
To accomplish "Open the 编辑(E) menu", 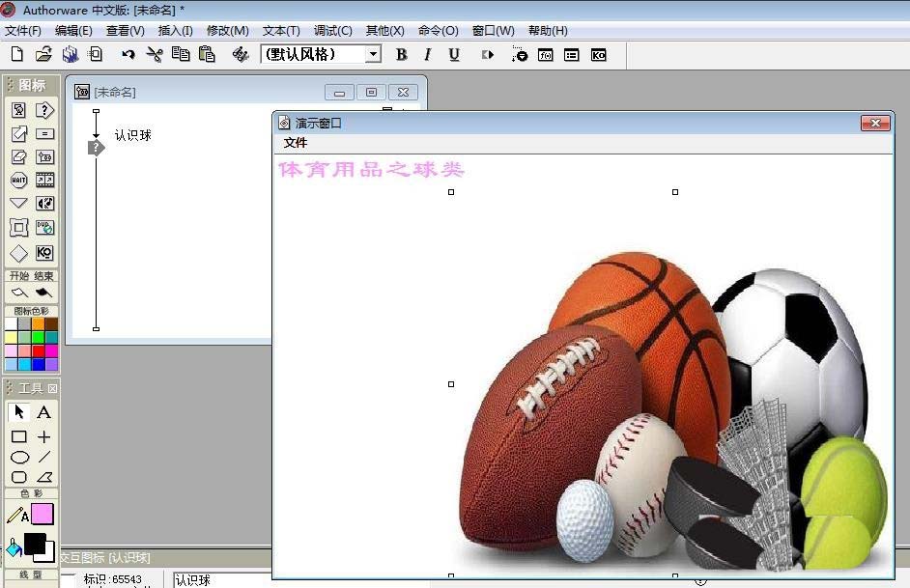I will [x=73, y=31].
